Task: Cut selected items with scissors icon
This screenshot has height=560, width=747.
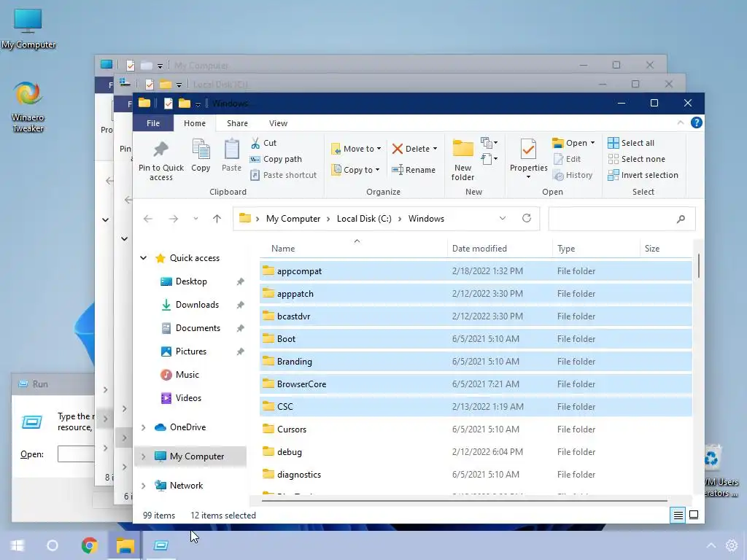Action: coord(255,143)
